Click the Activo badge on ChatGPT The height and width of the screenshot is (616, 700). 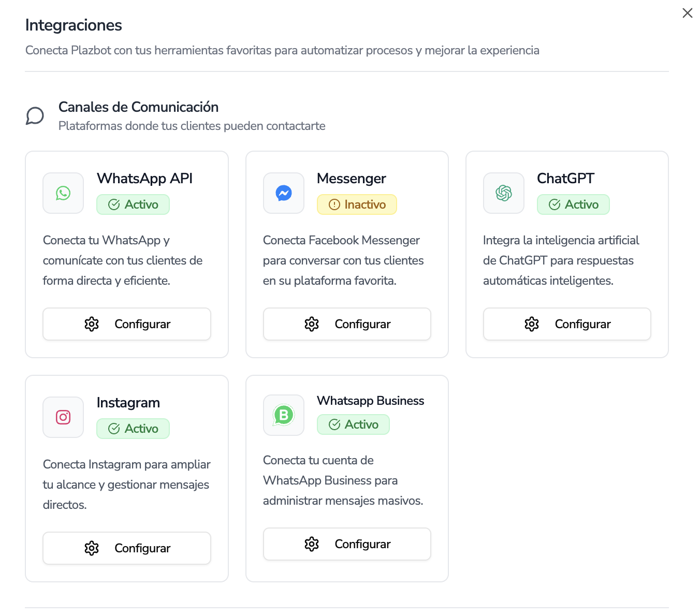573,204
